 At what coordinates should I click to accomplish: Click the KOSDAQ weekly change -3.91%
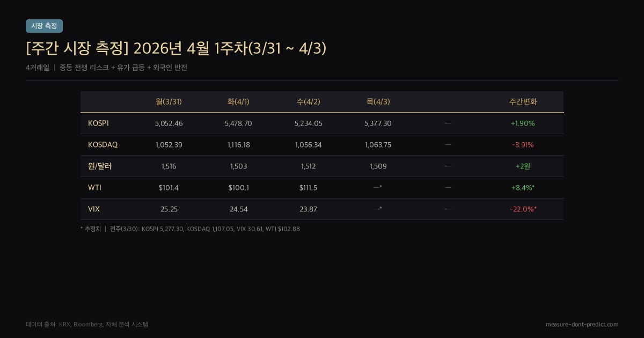(x=523, y=145)
